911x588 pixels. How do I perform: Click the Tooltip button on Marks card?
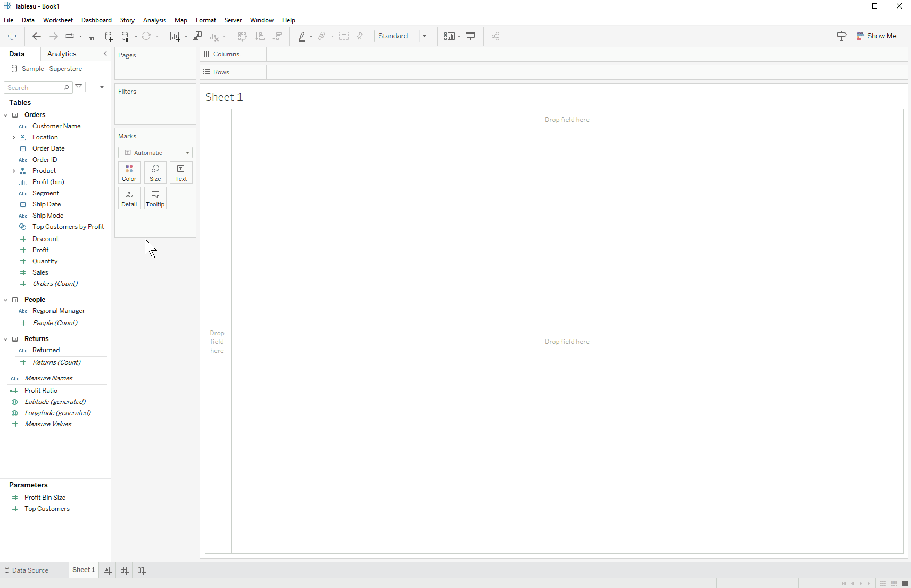(x=155, y=198)
